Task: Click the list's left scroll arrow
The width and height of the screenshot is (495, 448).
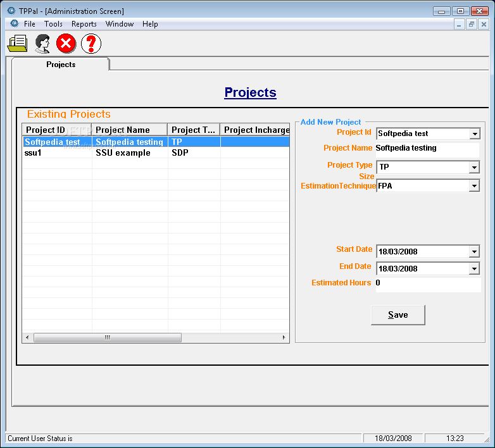Action: coord(27,337)
